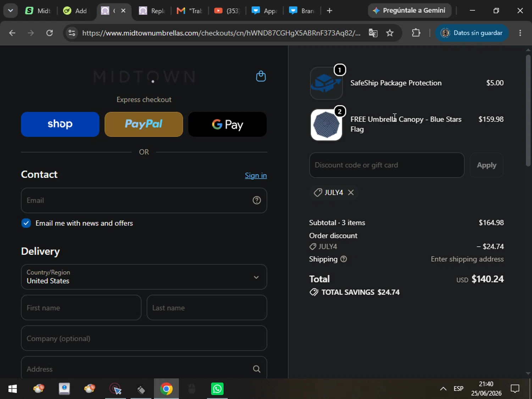Focus the Last name field
Screen dimensions: 532x399
(207, 307)
